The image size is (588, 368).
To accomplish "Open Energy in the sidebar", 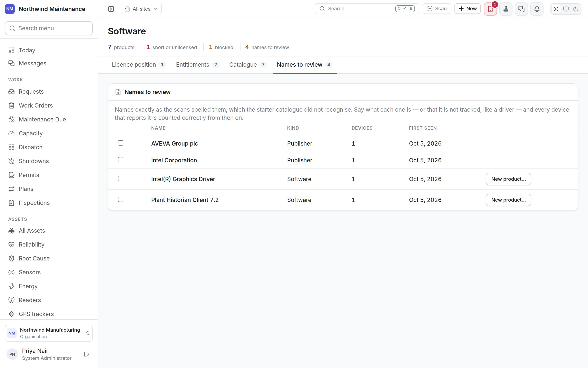I will pos(49,286).
